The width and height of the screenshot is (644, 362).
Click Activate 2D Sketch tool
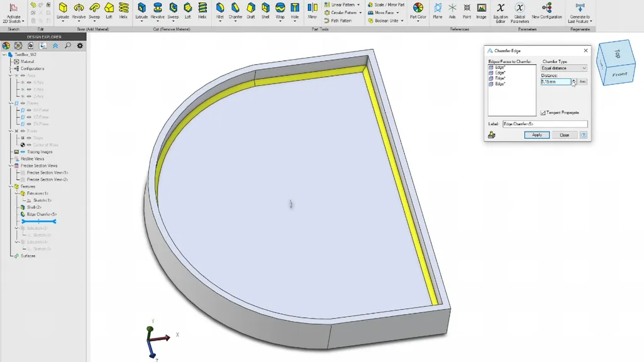[14, 13]
